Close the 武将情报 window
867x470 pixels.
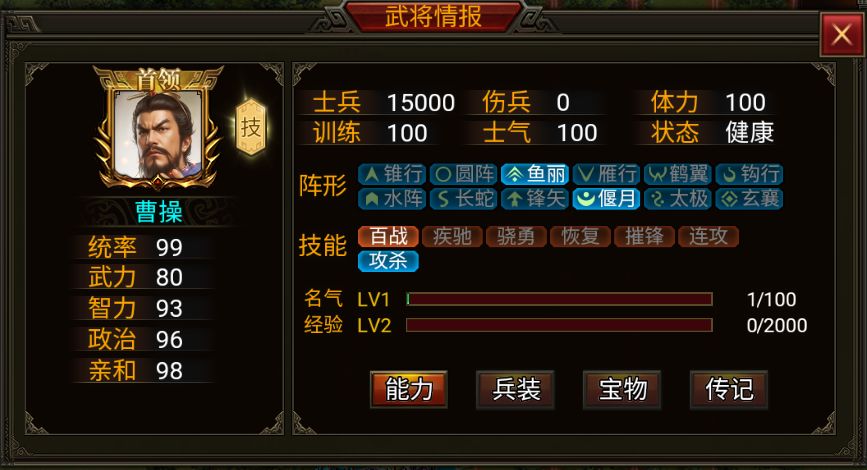point(841,35)
